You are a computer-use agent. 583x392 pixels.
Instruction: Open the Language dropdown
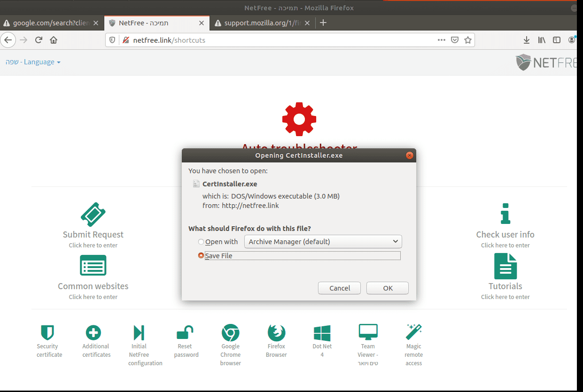coord(33,62)
